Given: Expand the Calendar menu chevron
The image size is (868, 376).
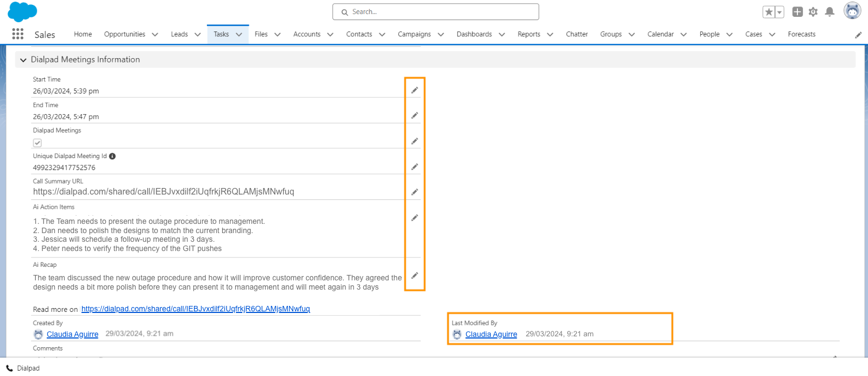Looking at the screenshot, I should [684, 34].
